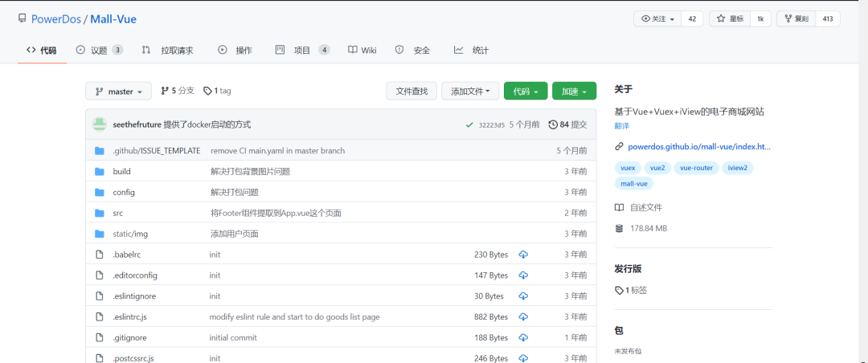Click the 星标 star button
This screenshot has height=363, width=868.
(730, 18)
